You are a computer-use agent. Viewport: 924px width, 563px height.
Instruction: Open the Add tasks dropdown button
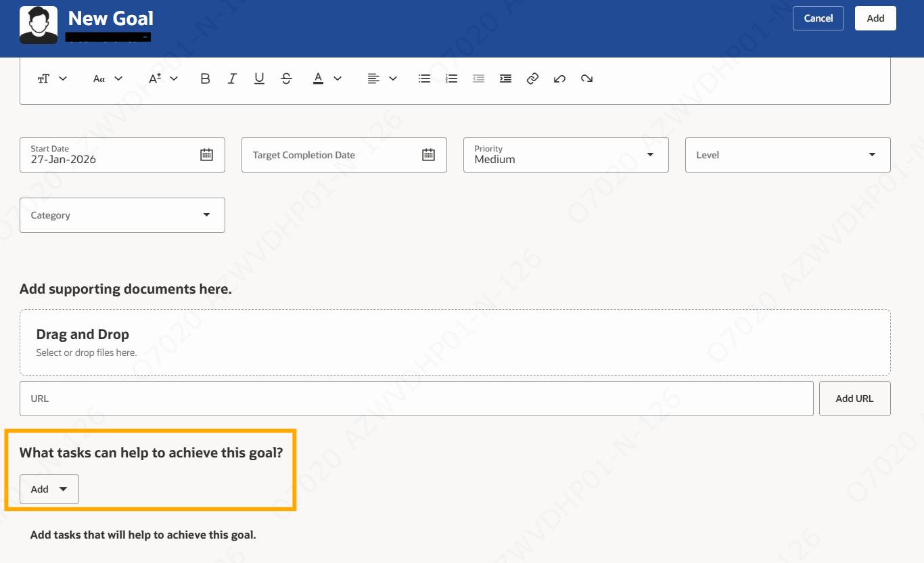(49, 489)
